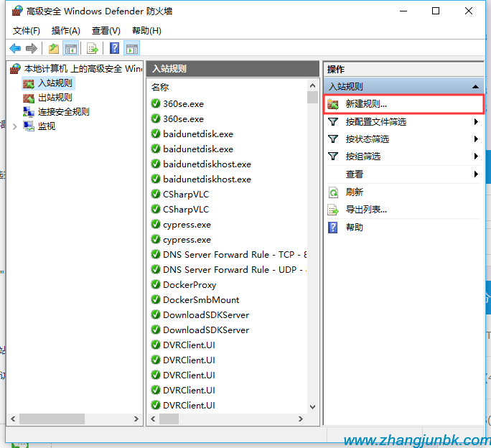This screenshot has height=448, width=491.
Task: Click the rule list vertical scrollbar thumb
Action: (x=312, y=97)
